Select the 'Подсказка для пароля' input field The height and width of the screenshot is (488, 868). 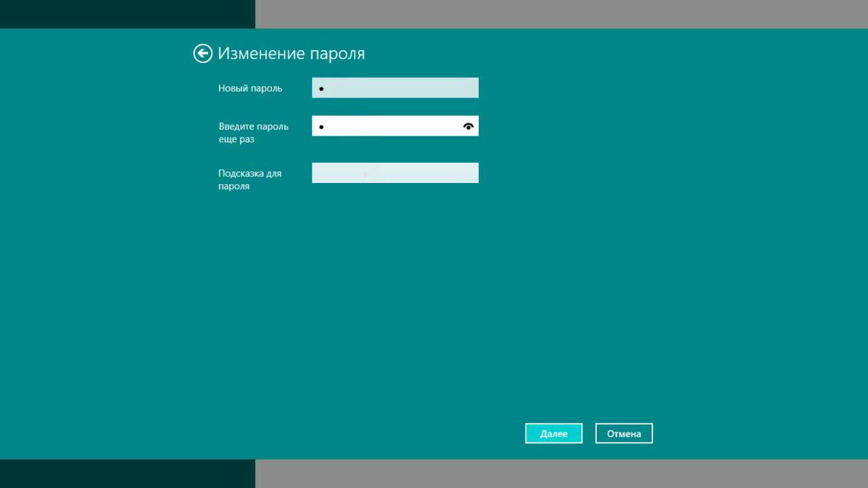click(395, 173)
